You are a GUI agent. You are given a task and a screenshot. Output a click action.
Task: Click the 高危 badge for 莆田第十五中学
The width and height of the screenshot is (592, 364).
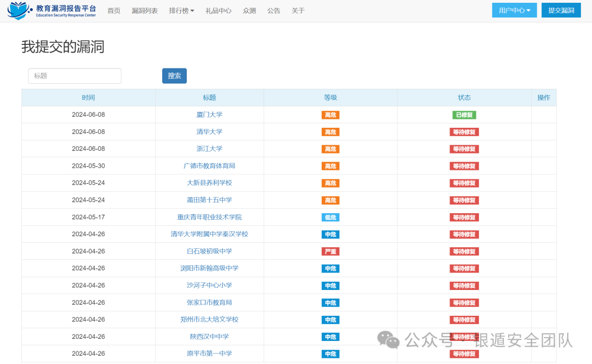click(331, 201)
